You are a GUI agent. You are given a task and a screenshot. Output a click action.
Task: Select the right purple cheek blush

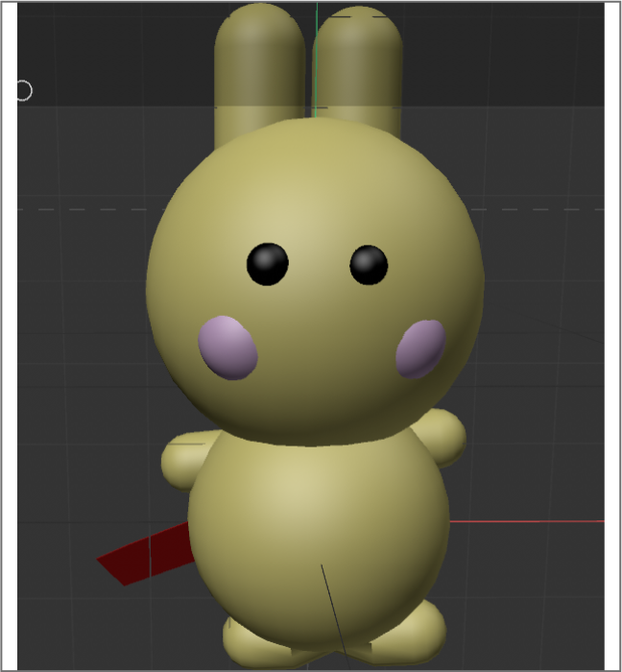click(x=420, y=348)
